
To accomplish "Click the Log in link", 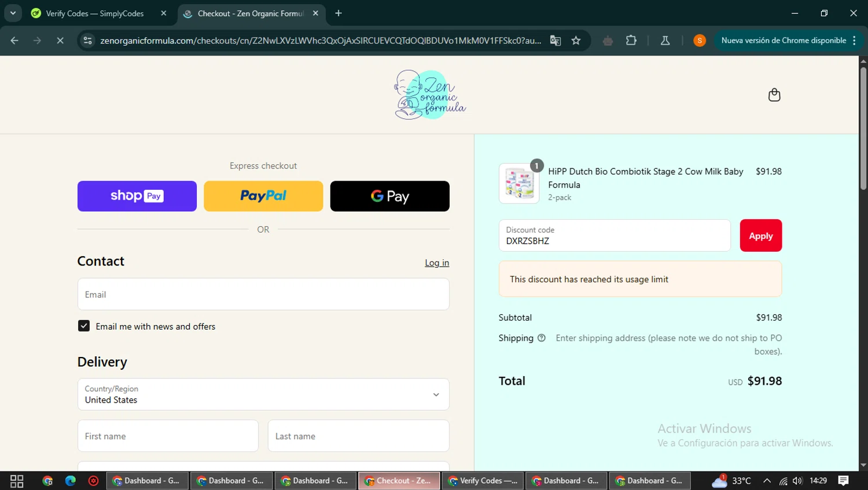I will (437, 263).
